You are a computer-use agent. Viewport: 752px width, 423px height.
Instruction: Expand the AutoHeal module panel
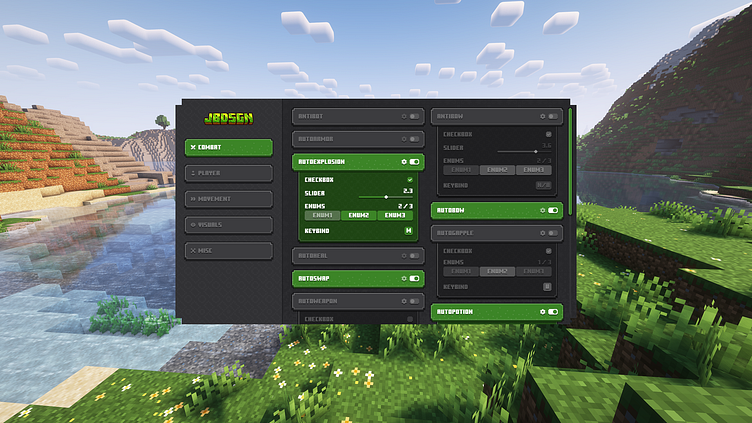(358, 256)
